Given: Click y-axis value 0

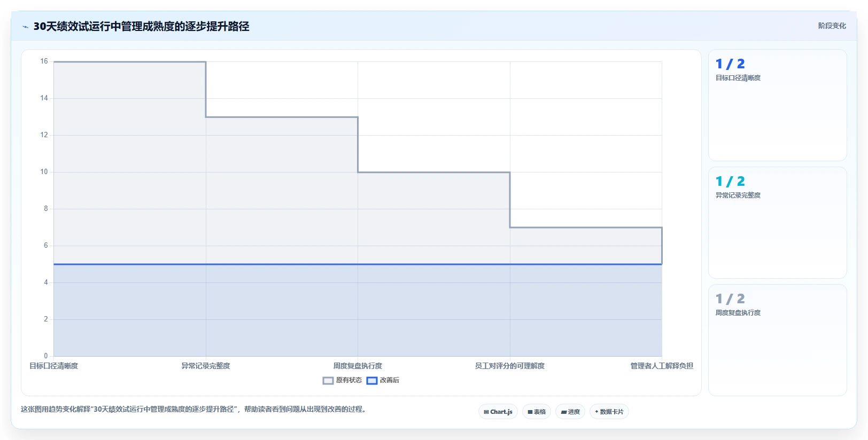Looking at the screenshot, I should click(46, 356).
